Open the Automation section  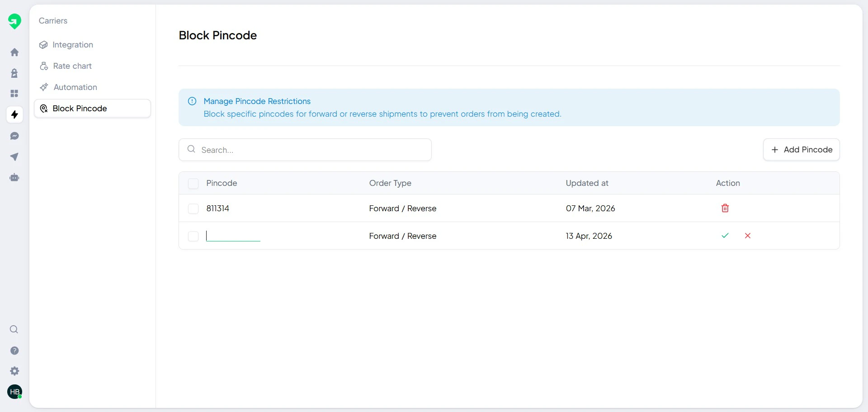[x=75, y=87]
